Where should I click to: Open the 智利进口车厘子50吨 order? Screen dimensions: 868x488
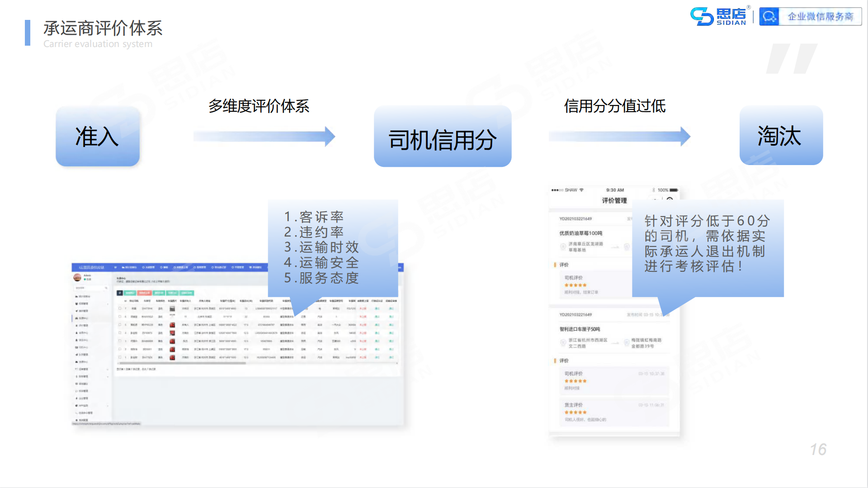tap(580, 329)
